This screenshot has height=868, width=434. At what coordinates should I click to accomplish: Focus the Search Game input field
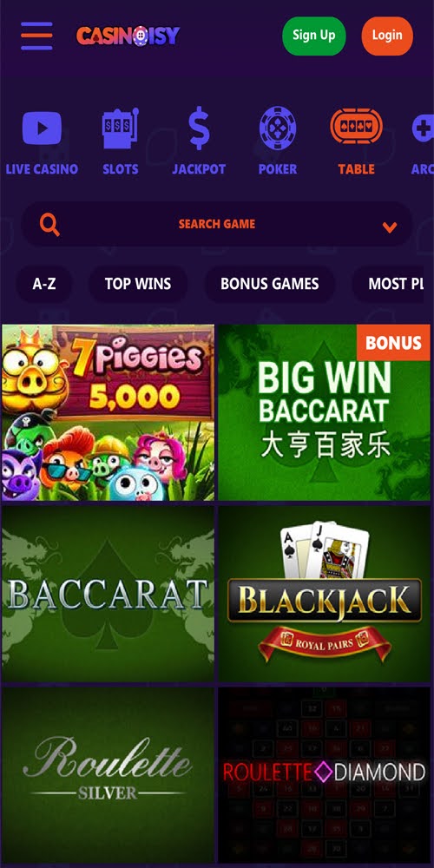pos(216,224)
